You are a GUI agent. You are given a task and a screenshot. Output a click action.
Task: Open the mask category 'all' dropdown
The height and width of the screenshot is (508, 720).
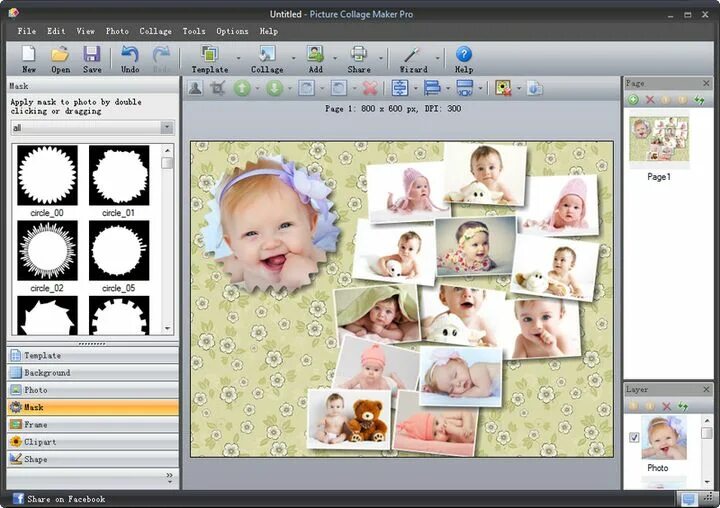(x=167, y=127)
